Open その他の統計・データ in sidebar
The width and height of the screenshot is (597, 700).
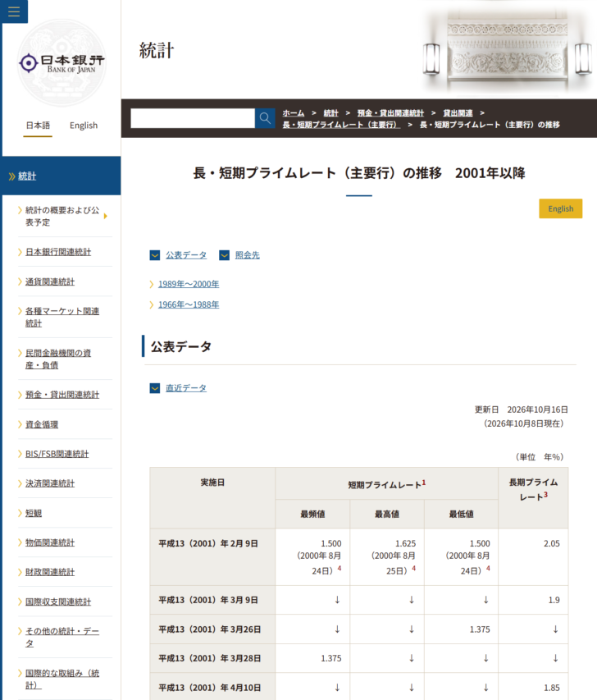62,637
